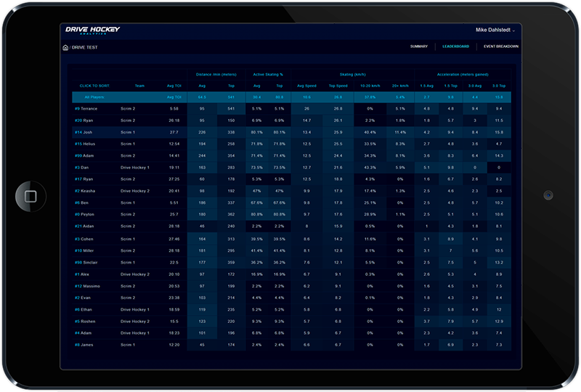Open player #9 Terrance profile

(86, 109)
